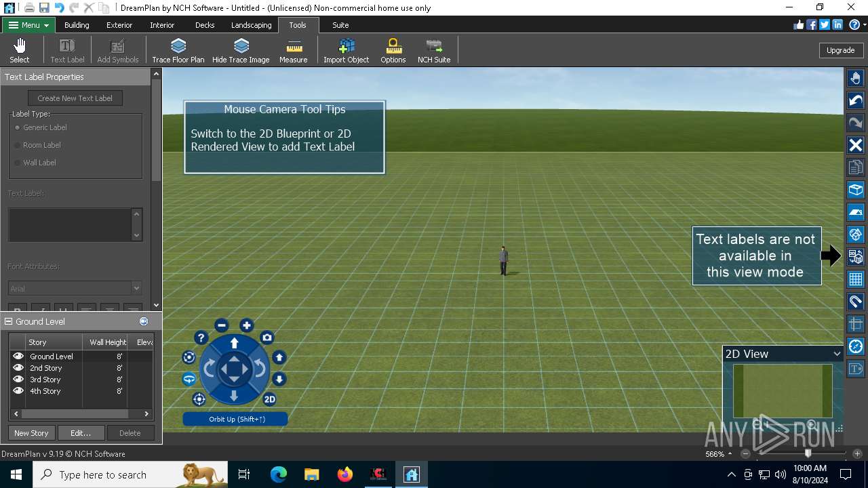Viewport: 868px width, 488px height.
Task: Open camera help question mark
Action: (201, 338)
